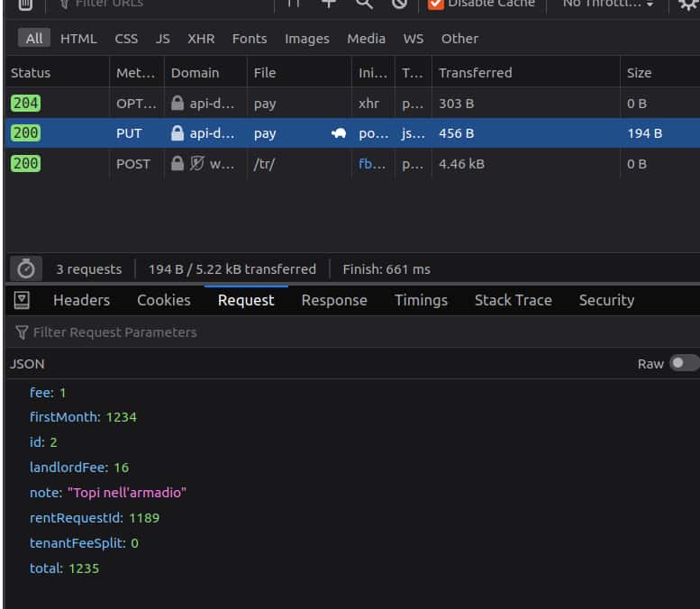Click the collapse details pane icon

click(x=23, y=300)
